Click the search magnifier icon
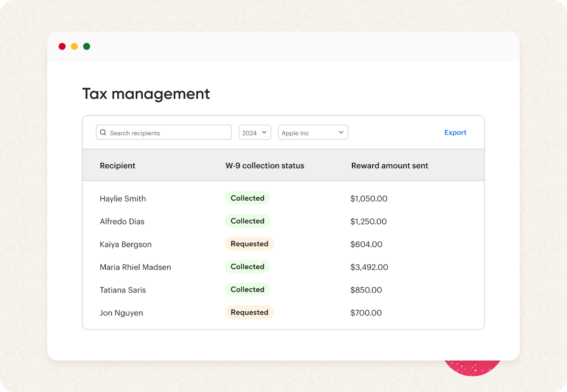 103,133
